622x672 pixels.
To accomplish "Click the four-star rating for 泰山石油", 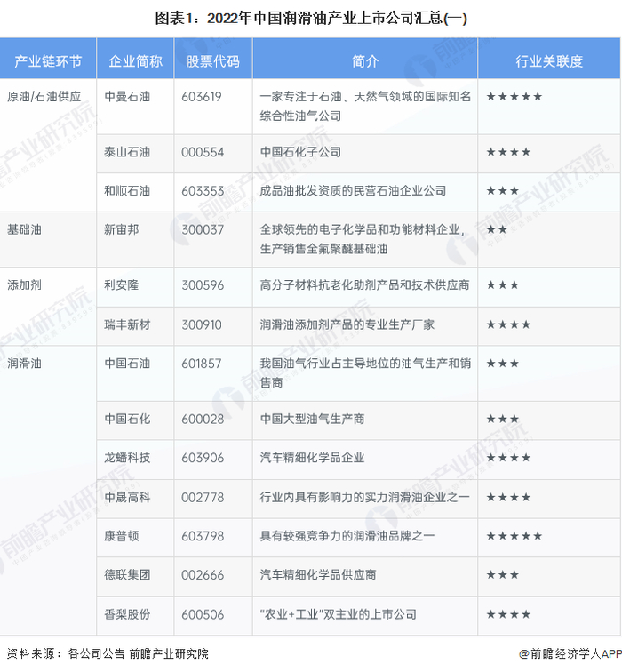I will [508, 152].
